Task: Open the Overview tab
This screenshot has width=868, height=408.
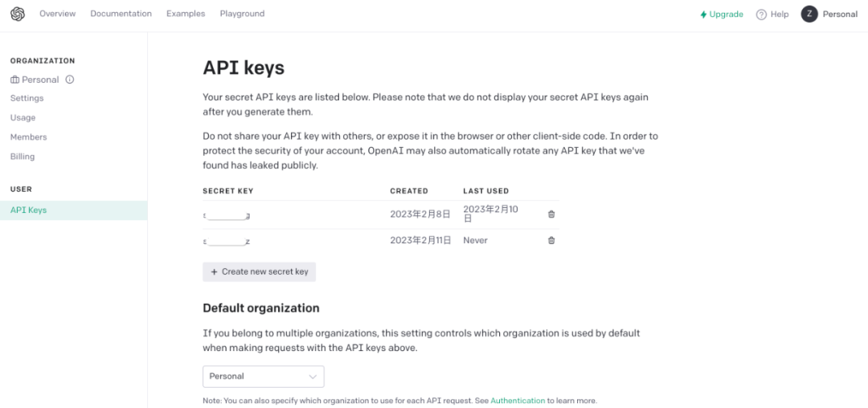Action: (58, 14)
